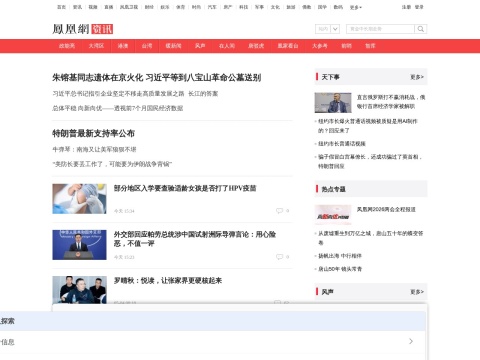The width and height of the screenshot is (480, 360).
Task: Switch to 在人间 tab in red bar
Action: point(227,46)
